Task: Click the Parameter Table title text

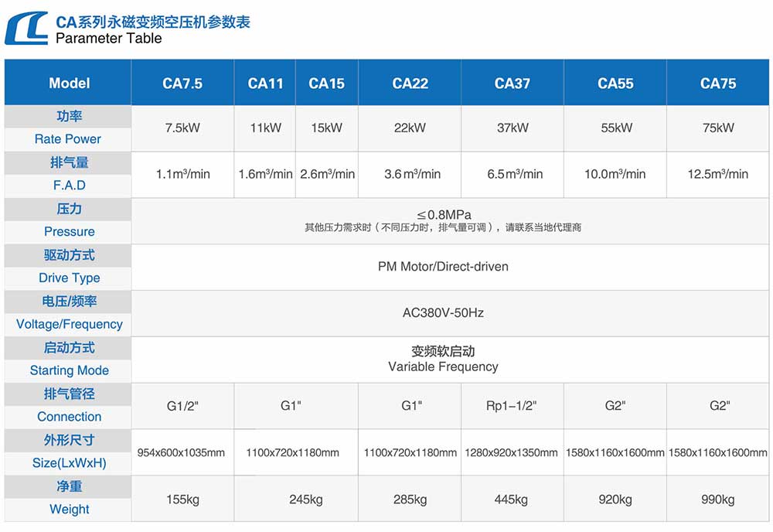Action: pos(109,38)
